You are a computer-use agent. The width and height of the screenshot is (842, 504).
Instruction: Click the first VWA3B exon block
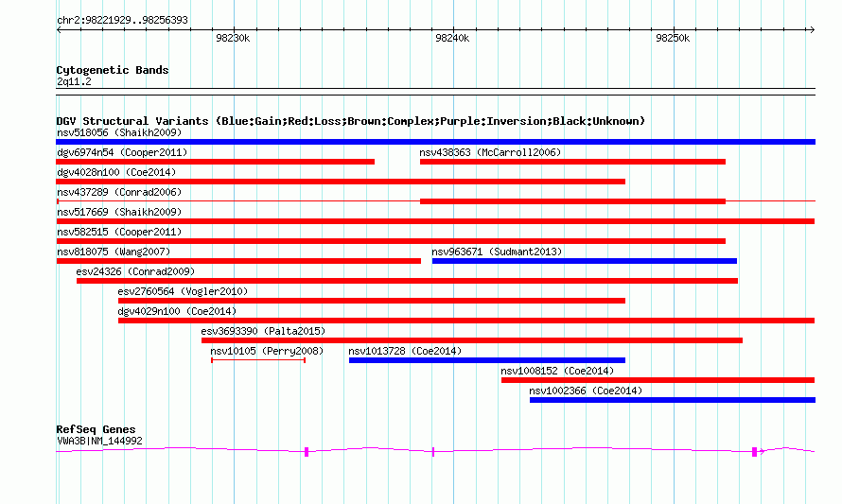[x=307, y=452]
